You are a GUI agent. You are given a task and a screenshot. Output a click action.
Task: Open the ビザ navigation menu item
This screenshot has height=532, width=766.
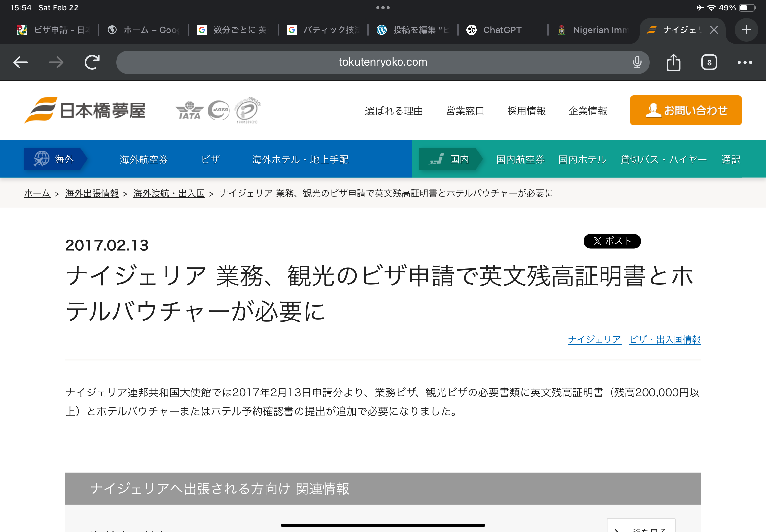point(210,159)
